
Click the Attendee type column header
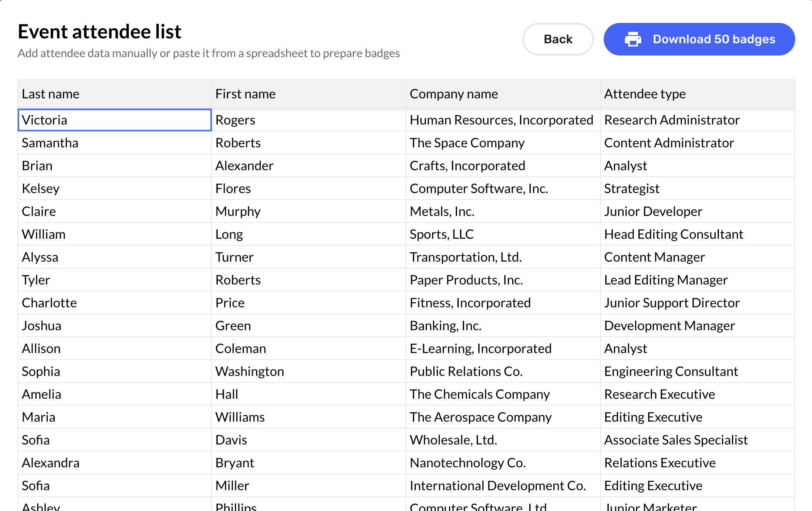[x=697, y=94]
